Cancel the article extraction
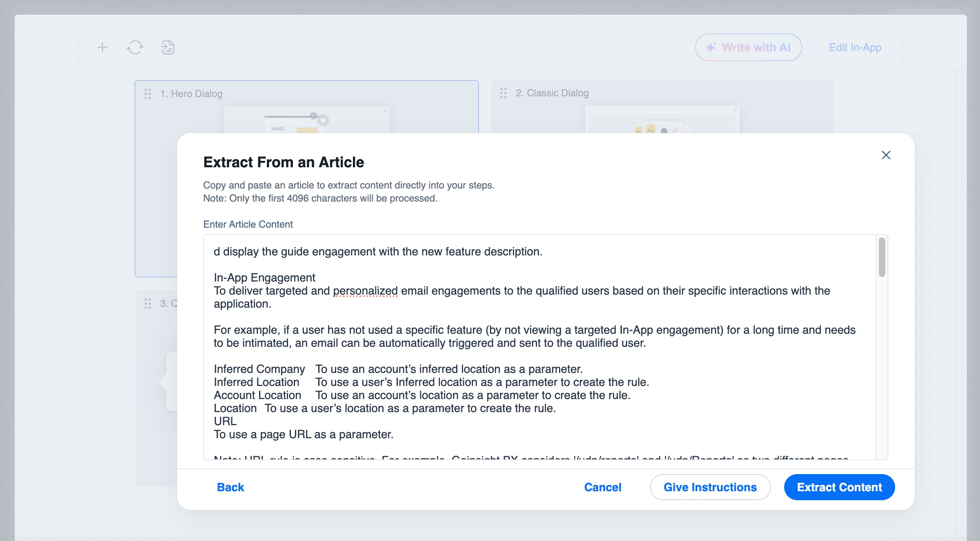 coord(603,487)
